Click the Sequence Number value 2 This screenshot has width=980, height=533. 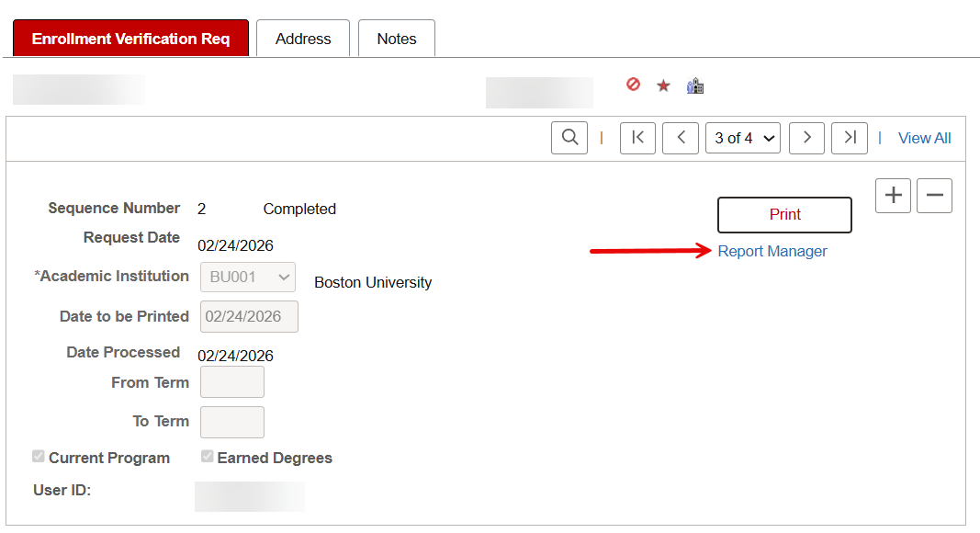pyautogui.click(x=201, y=209)
